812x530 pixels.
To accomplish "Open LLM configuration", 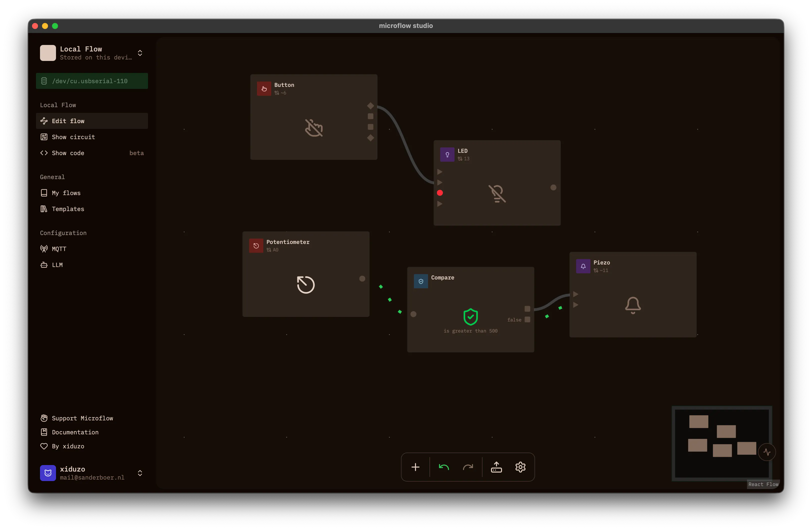I will [x=92, y=265].
